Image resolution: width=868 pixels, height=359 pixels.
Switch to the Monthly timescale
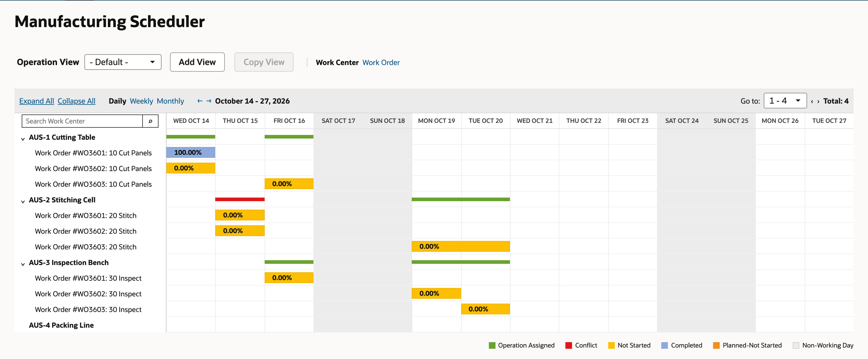pyautogui.click(x=170, y=101)
